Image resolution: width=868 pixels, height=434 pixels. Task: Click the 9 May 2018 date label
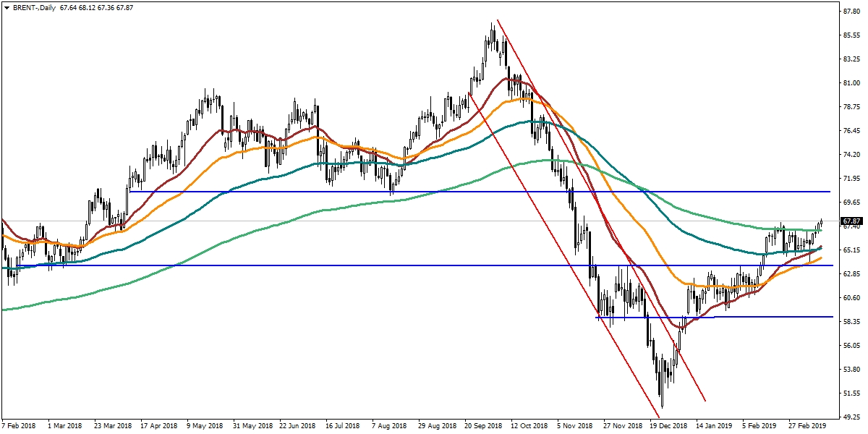tap(205, 427)
